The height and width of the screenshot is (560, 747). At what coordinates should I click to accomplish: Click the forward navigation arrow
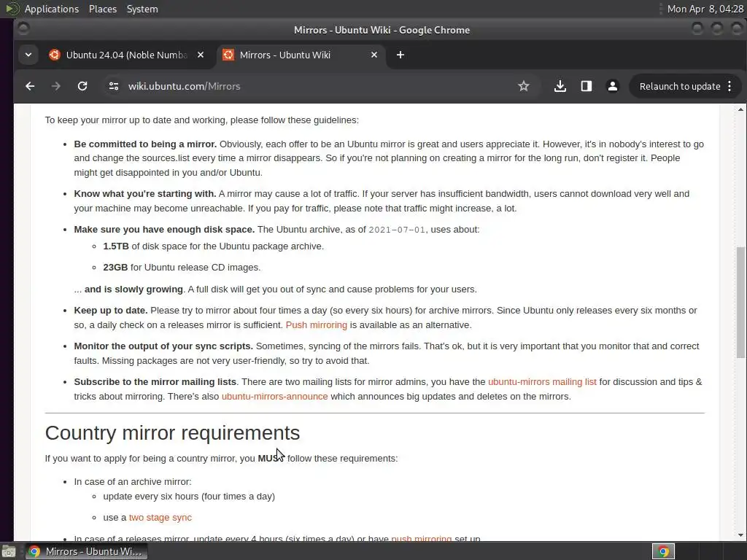point(56,86)
